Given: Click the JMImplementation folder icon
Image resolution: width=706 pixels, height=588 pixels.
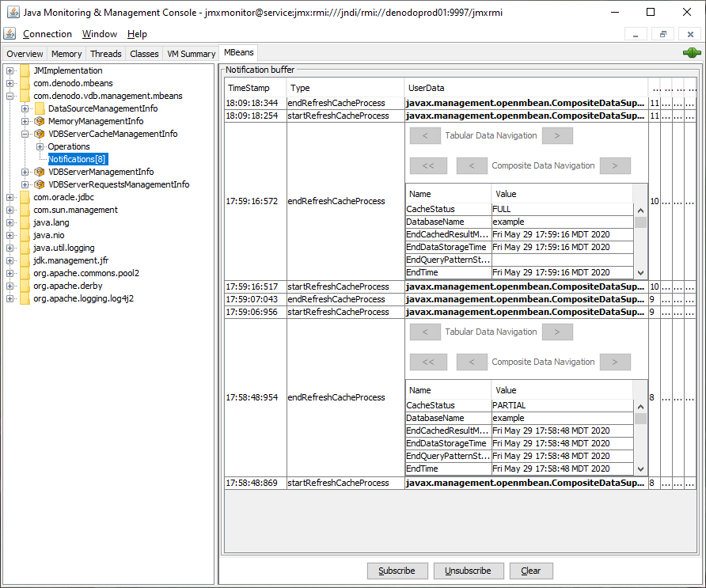Looking at the screenshot, I should point(25,70).
